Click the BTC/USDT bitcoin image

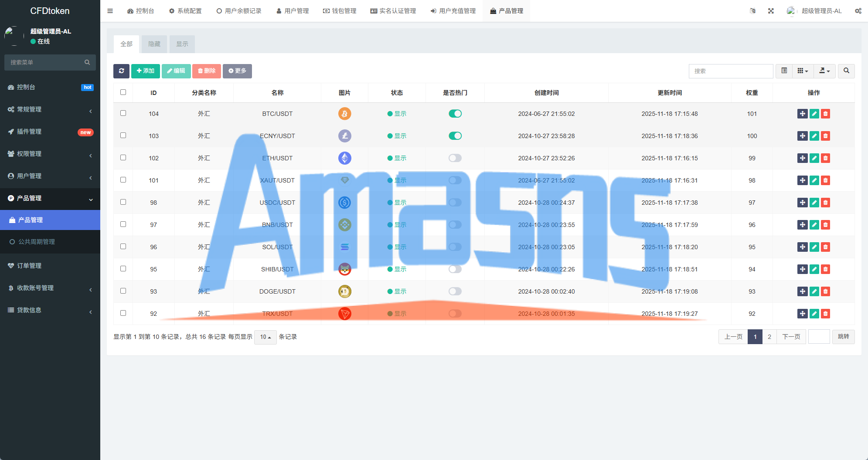click(344, 114)
